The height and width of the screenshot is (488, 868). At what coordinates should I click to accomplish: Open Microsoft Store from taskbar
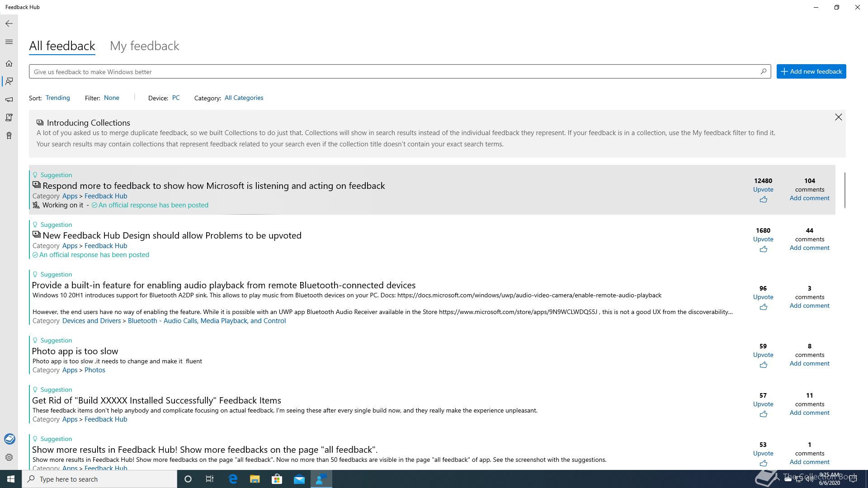(x=277, y=479)
